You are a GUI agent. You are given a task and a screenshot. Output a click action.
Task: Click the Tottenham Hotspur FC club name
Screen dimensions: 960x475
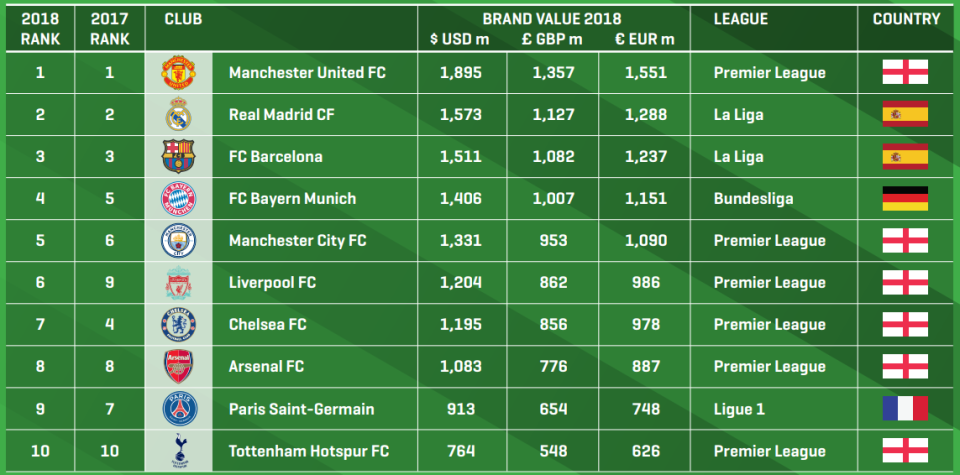(309, 452)
